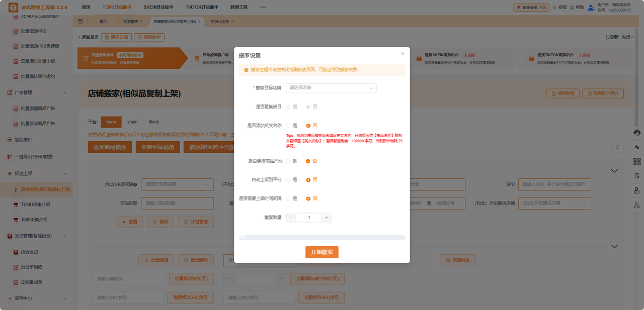Click plus to increase 重复数量
Screen dimensions: 644x310
328,217
